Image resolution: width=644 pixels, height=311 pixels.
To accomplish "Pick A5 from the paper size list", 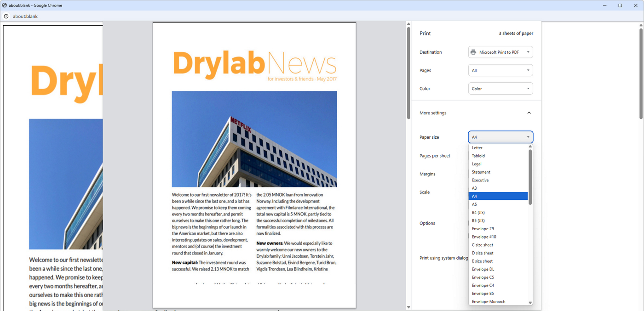I will coord(498,204).
